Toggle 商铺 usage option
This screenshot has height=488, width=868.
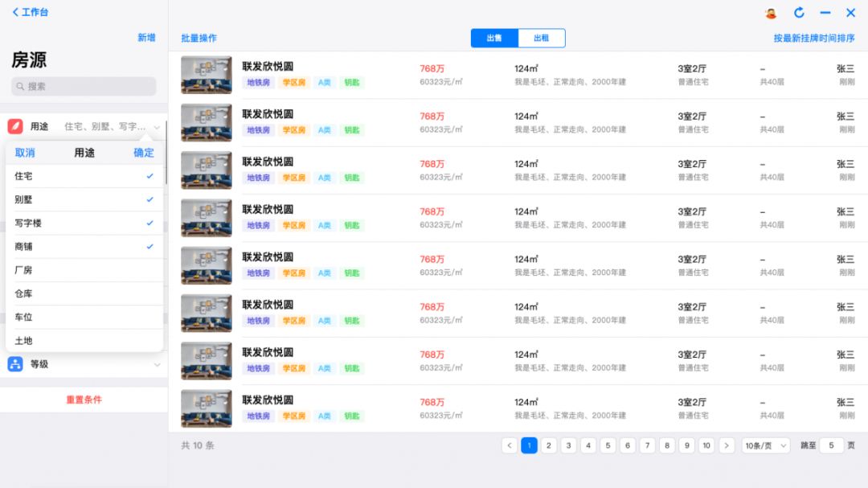coord(84,247)
